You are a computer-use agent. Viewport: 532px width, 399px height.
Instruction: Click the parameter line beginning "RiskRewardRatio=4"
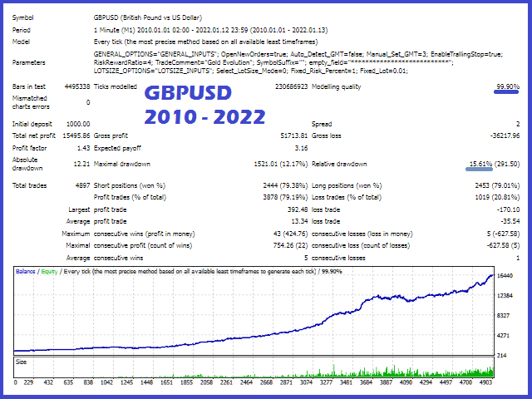point(273,62)
